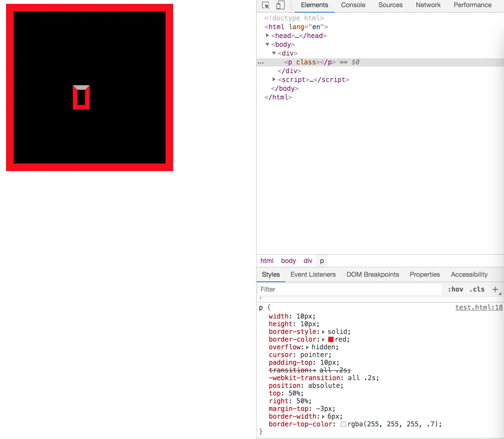
Task: Expand the script element node
Action: click(x=274, y=79)
